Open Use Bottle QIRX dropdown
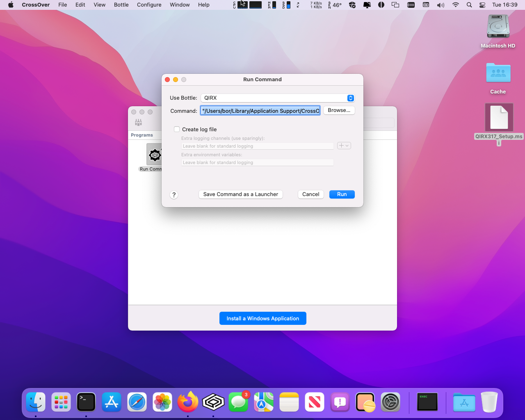The image size is (525, 420). coord(277,98)
